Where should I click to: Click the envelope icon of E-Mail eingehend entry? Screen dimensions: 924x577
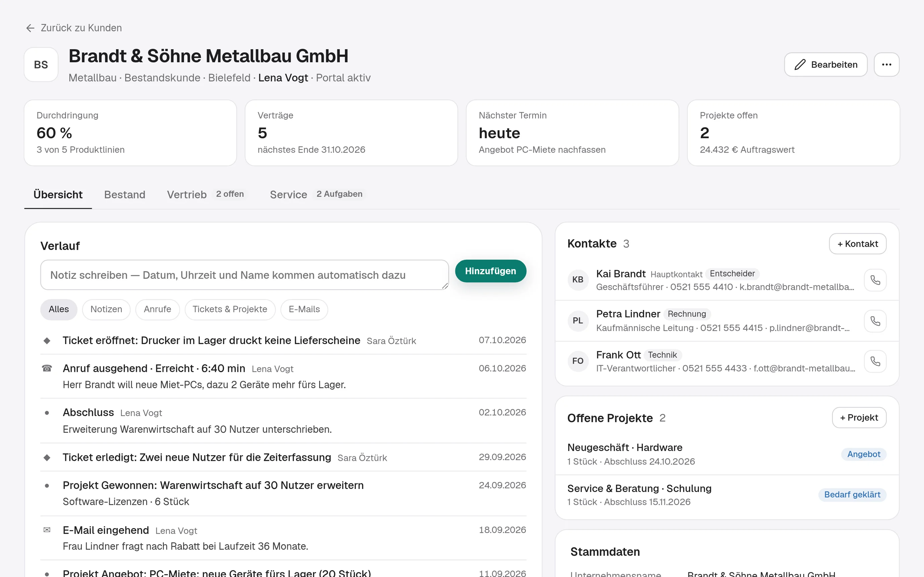(47, 530)
